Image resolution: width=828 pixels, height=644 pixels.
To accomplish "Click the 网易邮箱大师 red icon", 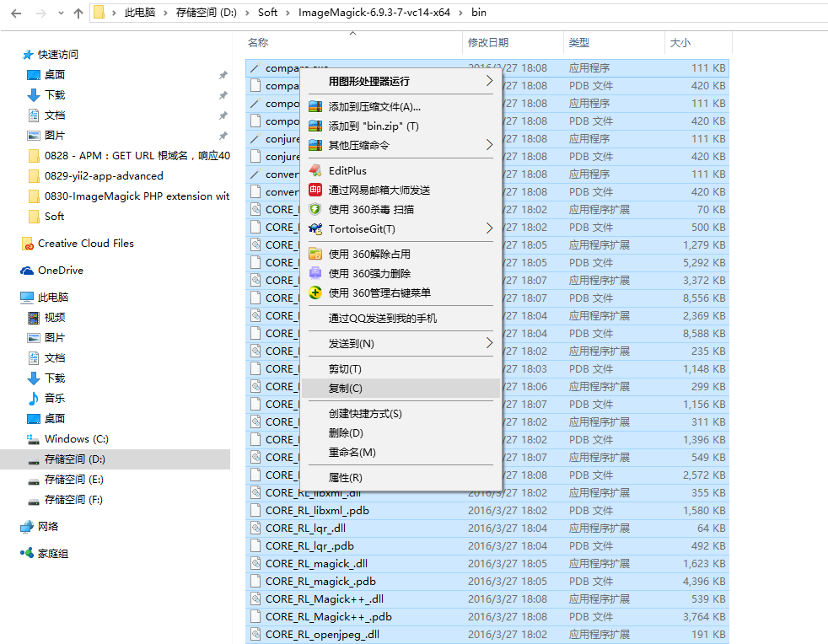I will coord(315,190).
